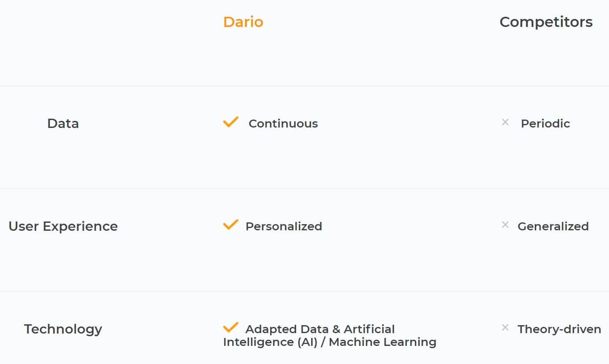609x364 pixels.
Task: Click the Continuous text in the Dario column
Action: point(283,124)
